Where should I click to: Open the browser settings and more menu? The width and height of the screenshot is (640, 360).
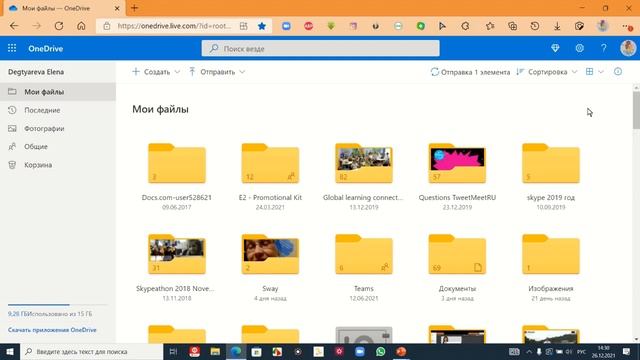[x=627, y=26]
